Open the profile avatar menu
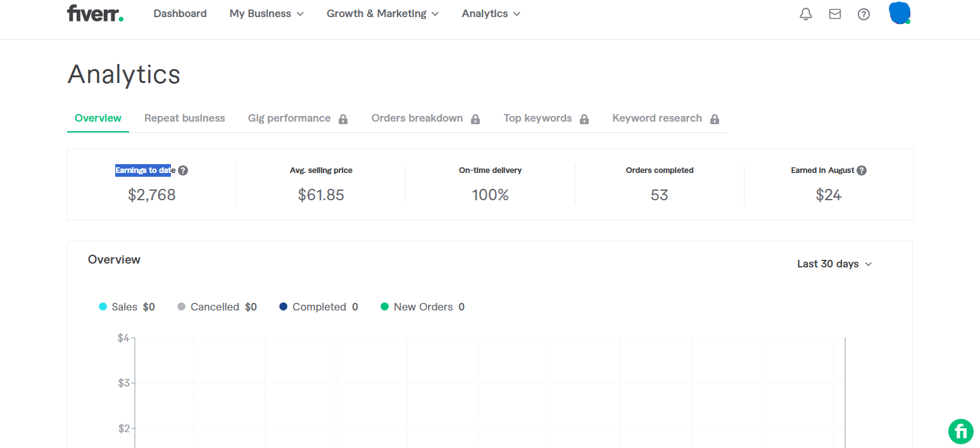This screenshot has width=980, height=448. 899,13
